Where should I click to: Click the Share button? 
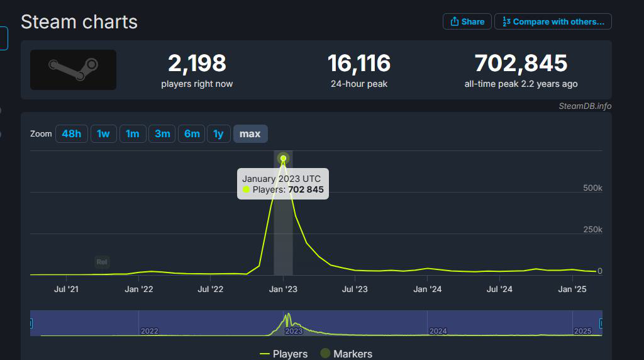tap(467, 21)
